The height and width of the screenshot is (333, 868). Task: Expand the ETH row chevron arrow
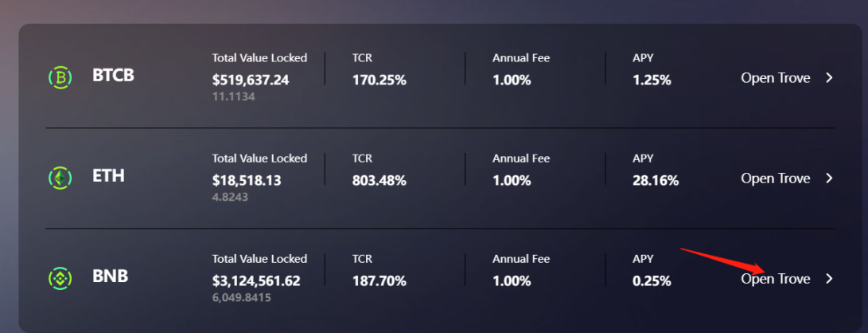pos(829,178)
